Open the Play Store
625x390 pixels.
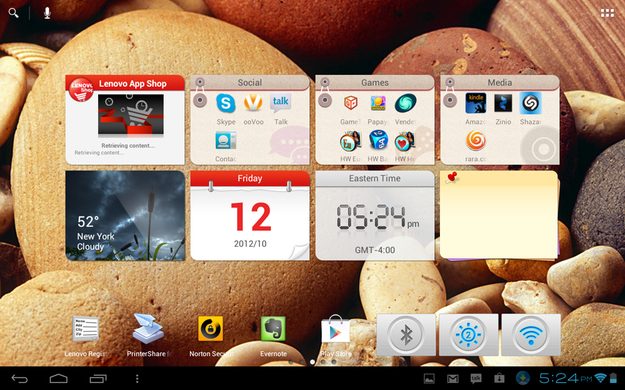336,329
